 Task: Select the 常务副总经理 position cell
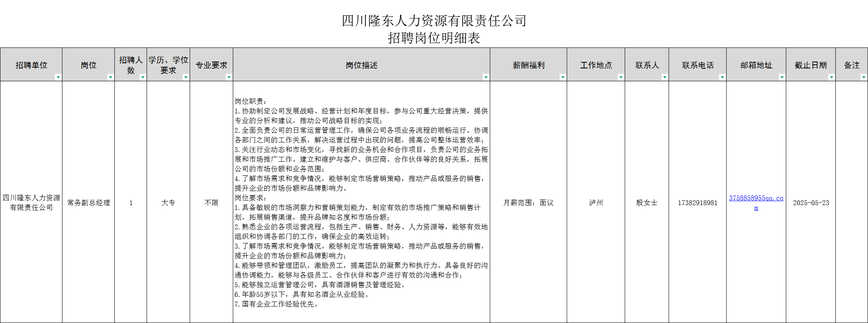89,203
